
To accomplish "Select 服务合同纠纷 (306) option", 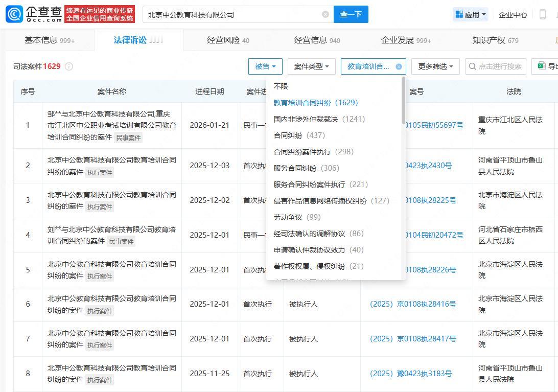I will point(307,168).
